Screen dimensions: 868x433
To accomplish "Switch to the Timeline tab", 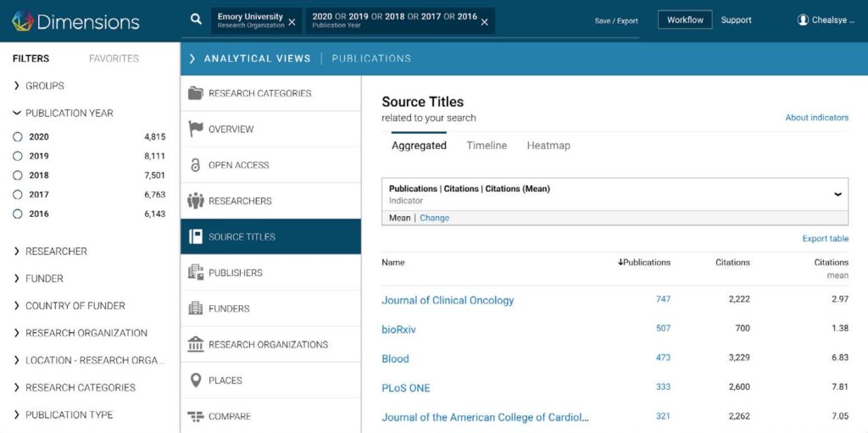I will (487, 146).
